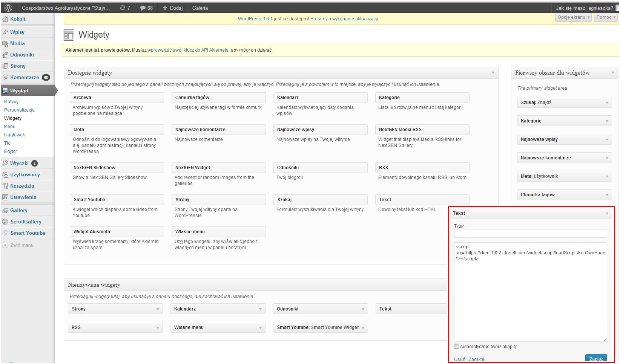The height and width of the screenshot is (364, 620).
Task: Click the Zwiń menu collapse arrow icon
Action: (5, 245)
